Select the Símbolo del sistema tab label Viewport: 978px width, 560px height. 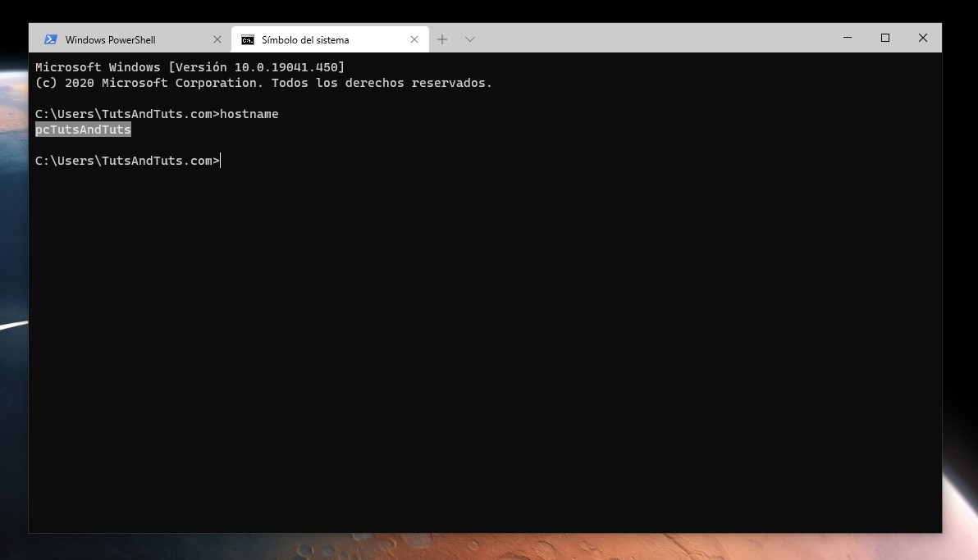point(305,39)
